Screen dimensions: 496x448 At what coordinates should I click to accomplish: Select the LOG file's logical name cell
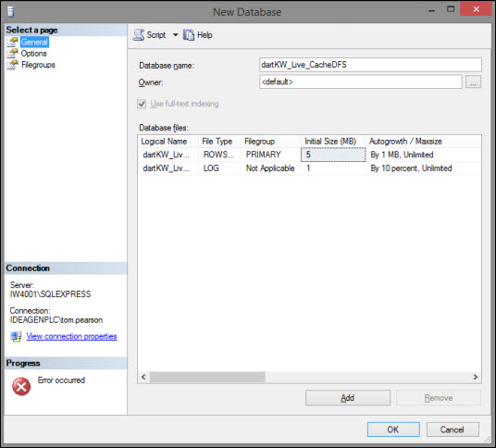pos(167,168)
